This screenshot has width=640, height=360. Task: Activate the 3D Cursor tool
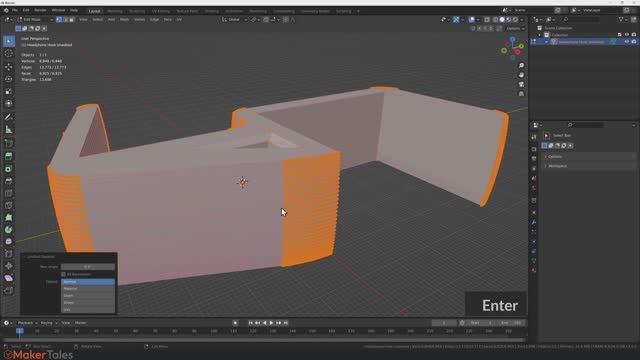coord(9,53)
